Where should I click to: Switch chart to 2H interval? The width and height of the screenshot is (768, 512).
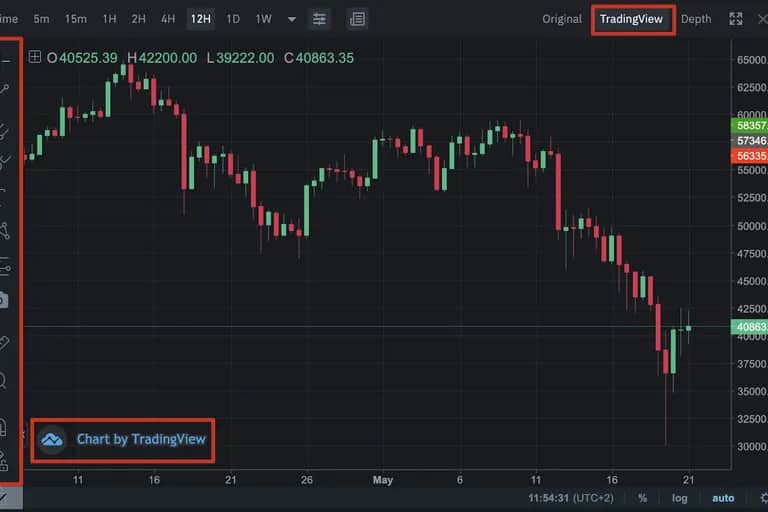pyautogui.click(x=138, y=19)
